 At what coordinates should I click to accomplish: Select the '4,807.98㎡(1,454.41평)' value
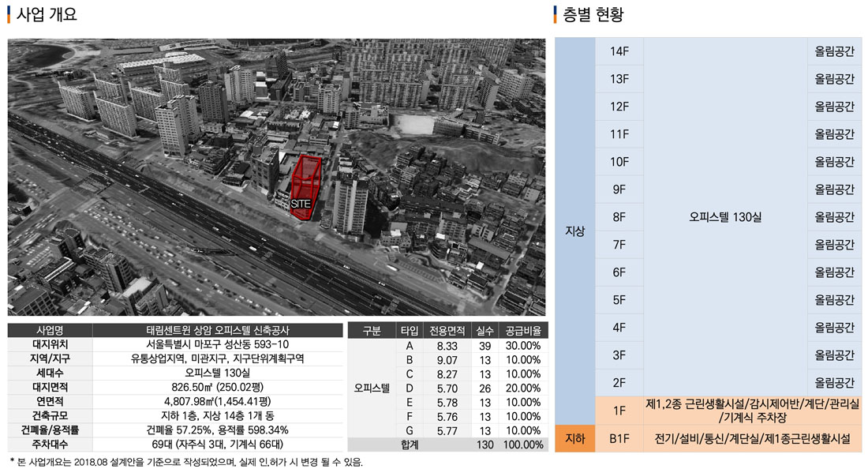pos(218,401)
